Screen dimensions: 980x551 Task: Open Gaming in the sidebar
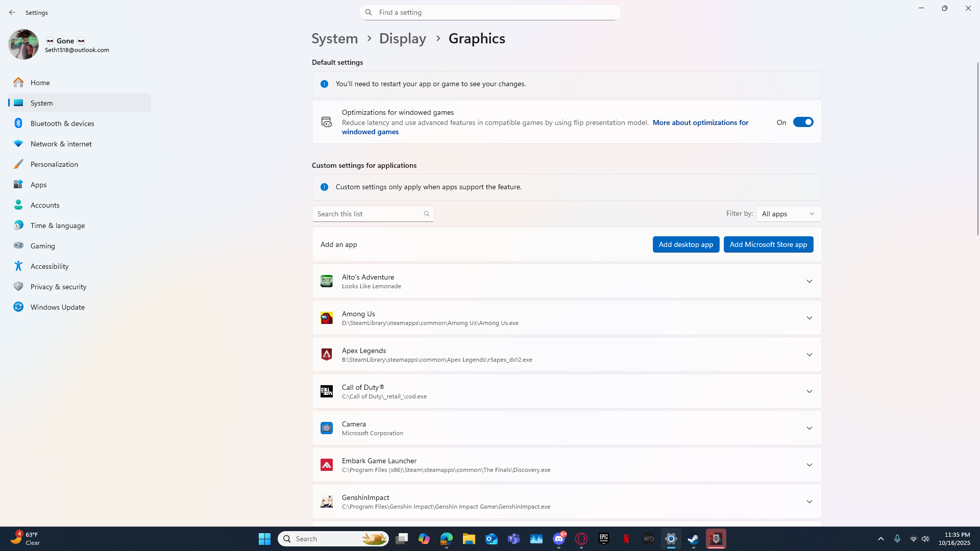point(43,246)
